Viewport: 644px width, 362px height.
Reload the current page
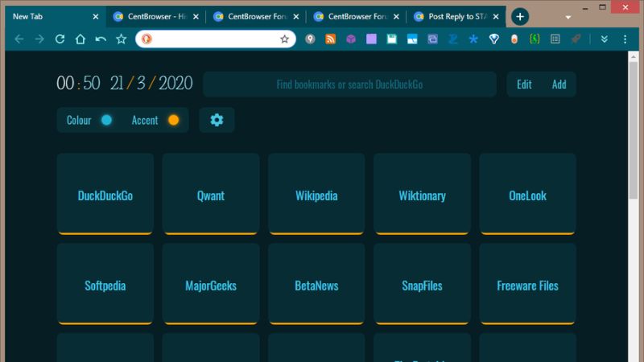click(60, 39)
